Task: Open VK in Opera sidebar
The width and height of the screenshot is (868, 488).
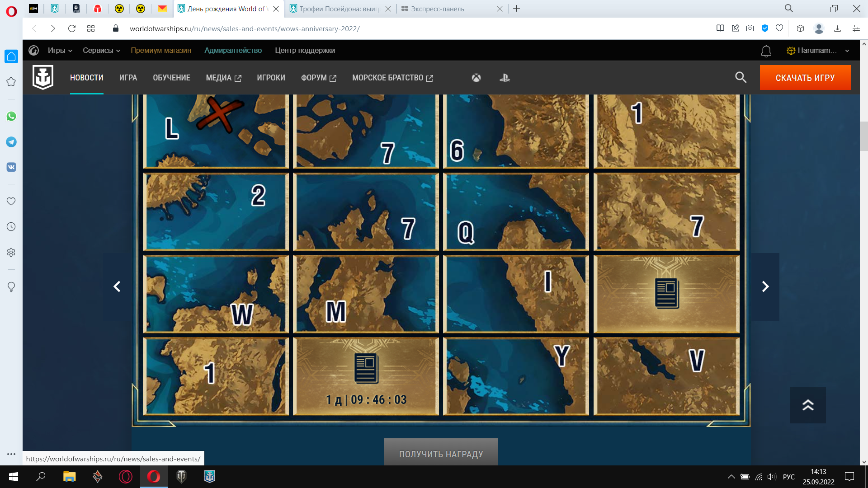Action: [x=11, y=167]
